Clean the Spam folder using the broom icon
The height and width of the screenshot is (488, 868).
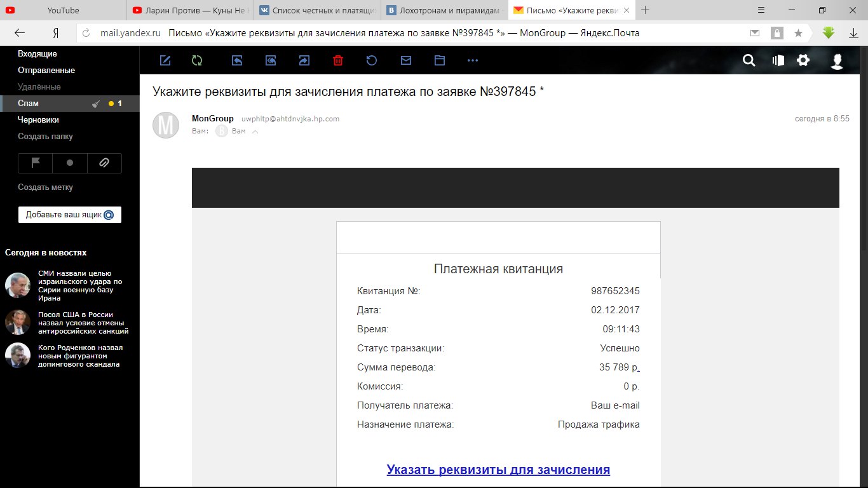coord(96,104)
